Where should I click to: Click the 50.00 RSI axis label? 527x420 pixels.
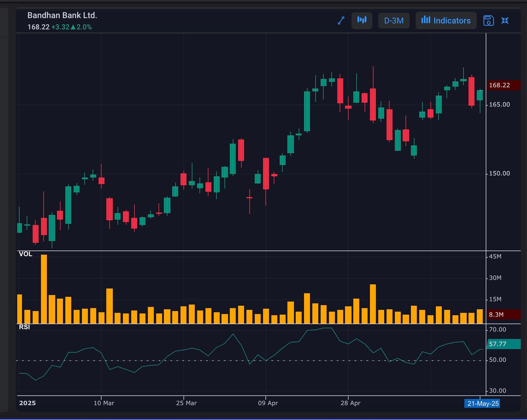click(498, 360)
